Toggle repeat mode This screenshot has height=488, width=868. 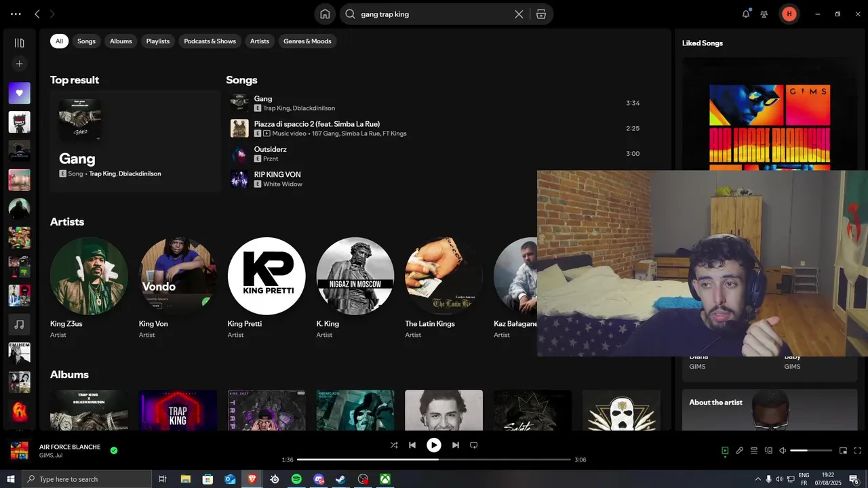(474, 445)
